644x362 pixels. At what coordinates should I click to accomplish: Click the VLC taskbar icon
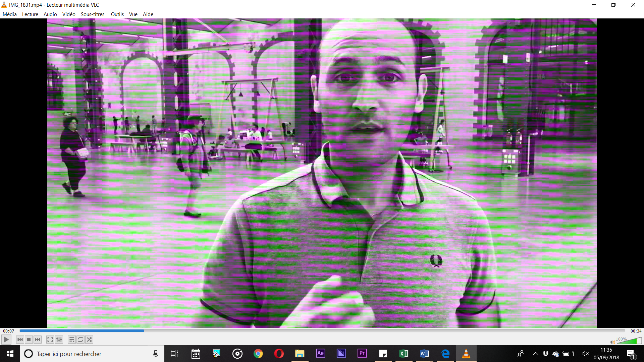pos(466,354)
